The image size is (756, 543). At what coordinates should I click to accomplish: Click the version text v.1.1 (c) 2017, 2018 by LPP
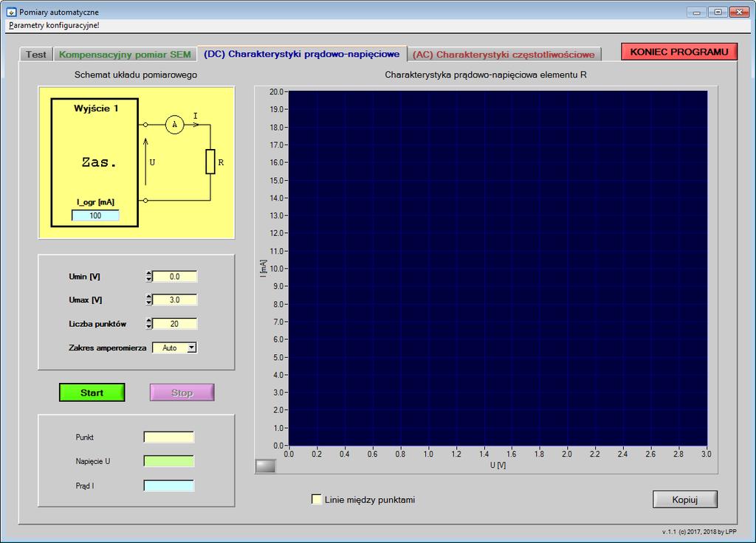(699, 532)
